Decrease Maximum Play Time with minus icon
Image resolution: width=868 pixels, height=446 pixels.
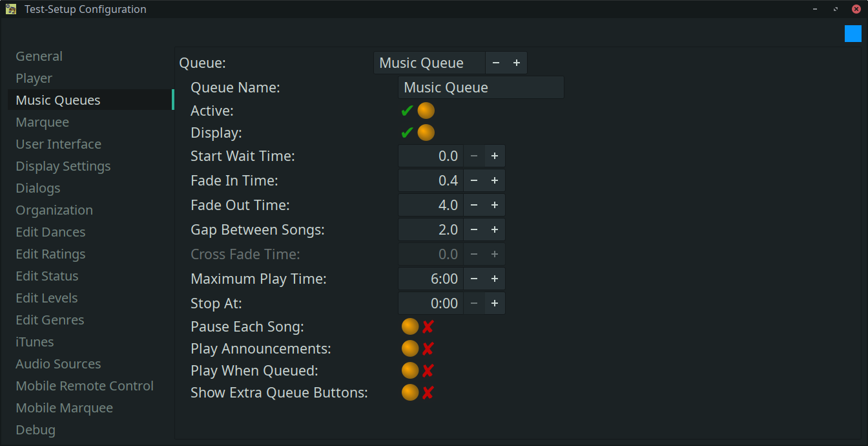pyautogui.click(x=474, y=279)
